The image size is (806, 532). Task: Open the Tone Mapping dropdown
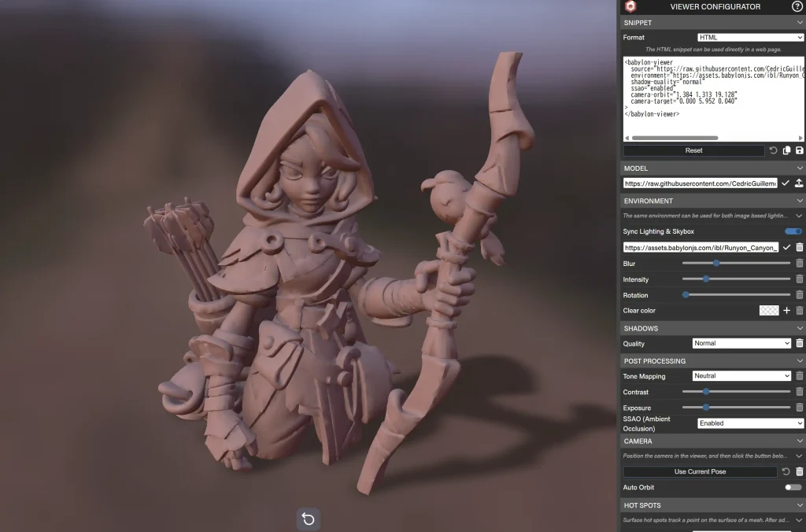(741, 376)
